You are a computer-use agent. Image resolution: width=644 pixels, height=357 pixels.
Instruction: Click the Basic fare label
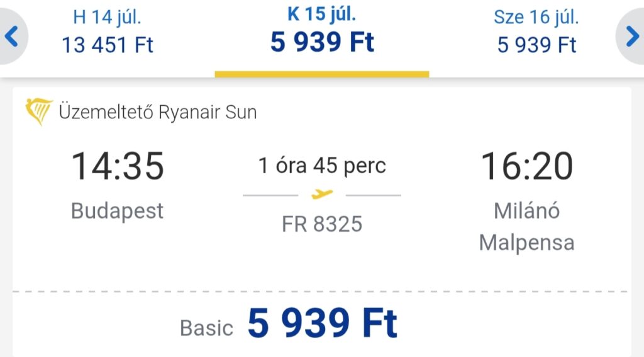point(206,328)
